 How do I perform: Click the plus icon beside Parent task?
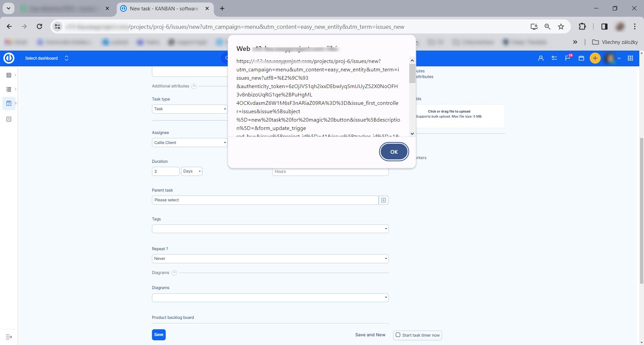[383, 200]
